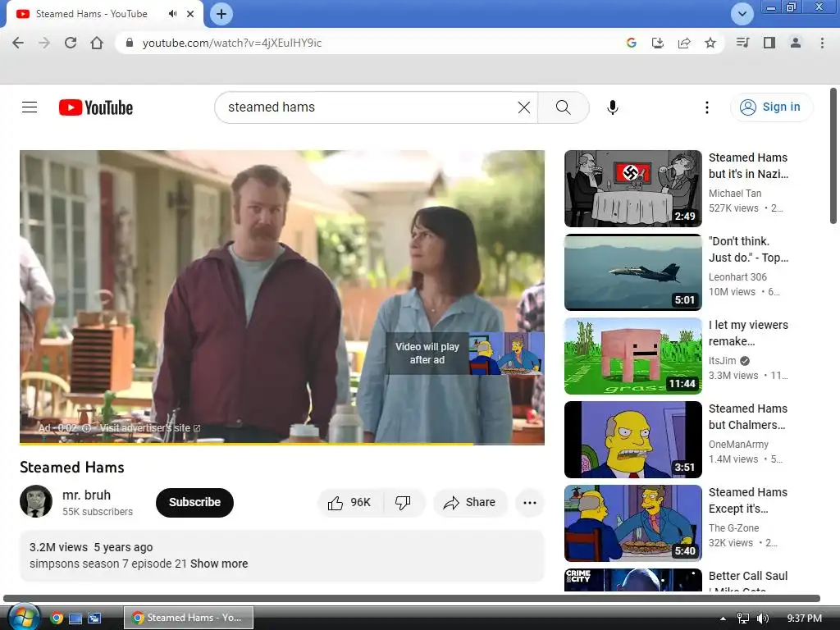
Task: Click the browser forward arrow
Action: tap(44, 43)
